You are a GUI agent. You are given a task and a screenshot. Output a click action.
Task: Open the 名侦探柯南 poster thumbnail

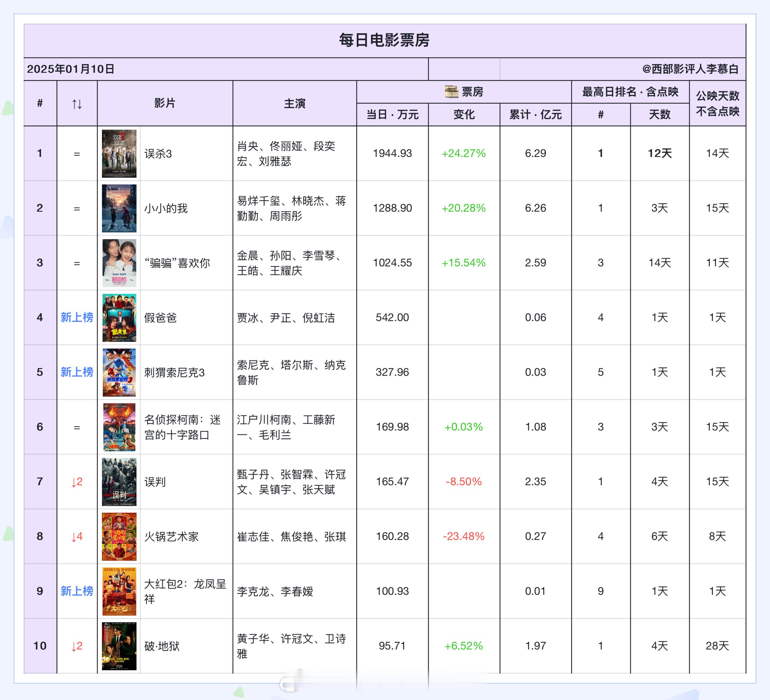click(119, 427)
